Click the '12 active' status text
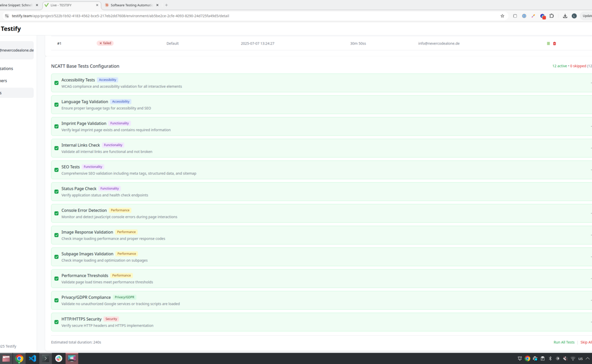 (x=560, y=66)
